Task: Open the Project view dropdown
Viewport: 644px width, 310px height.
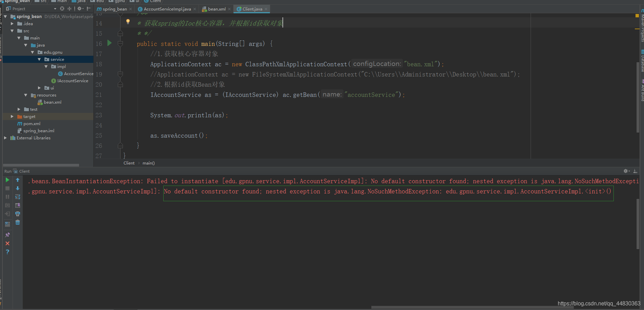Action: click(55, 9)
